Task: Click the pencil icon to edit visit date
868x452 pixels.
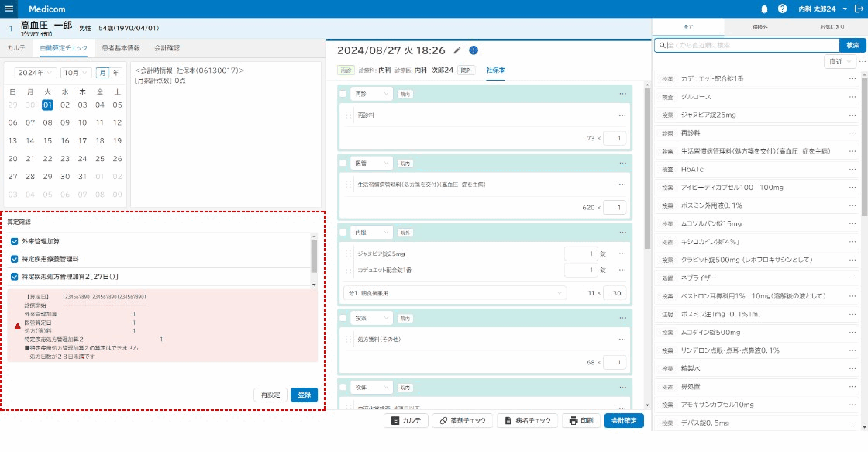Action: (457, 50)
